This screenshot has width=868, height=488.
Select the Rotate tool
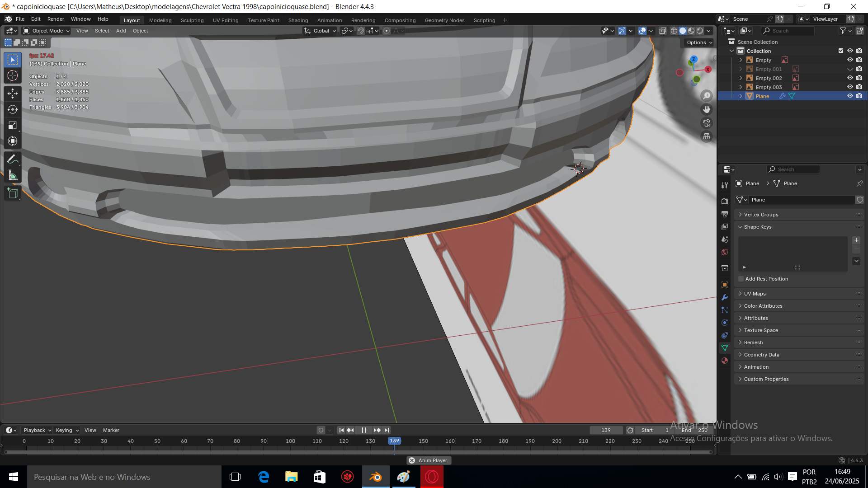point(13,109)
